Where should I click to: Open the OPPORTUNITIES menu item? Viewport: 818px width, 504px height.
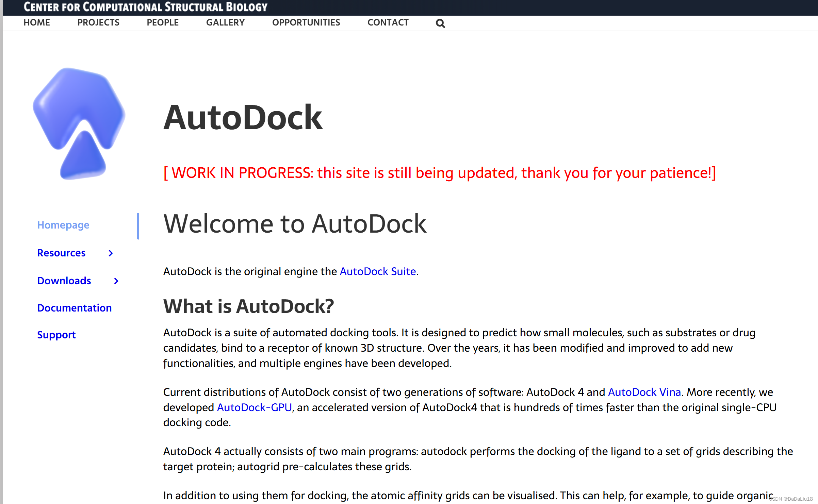pyautogui.click(x=306, y=22)
